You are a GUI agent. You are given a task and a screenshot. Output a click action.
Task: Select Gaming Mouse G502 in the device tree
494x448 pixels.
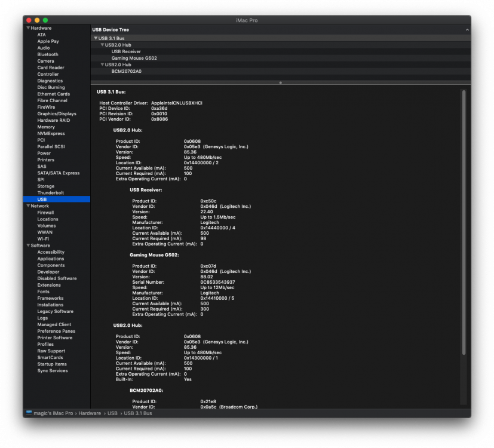134,58
